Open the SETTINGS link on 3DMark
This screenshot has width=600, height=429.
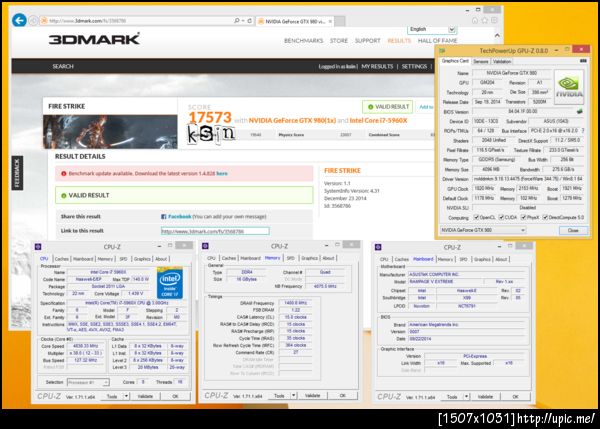[414, 67]
